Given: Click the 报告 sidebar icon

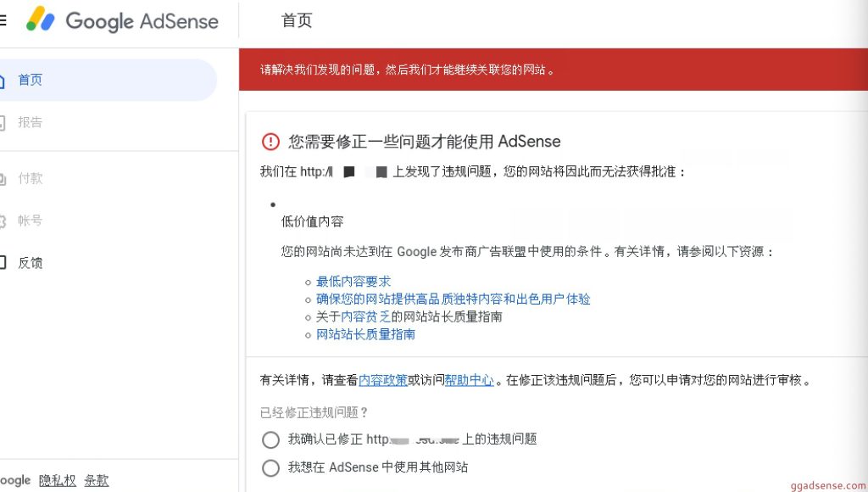Looking at the screenshot, I should point(3,122).
